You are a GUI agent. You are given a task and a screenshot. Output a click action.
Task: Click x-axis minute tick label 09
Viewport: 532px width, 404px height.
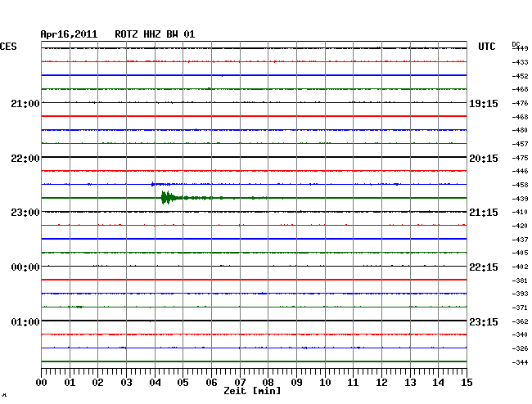[296, 383]
